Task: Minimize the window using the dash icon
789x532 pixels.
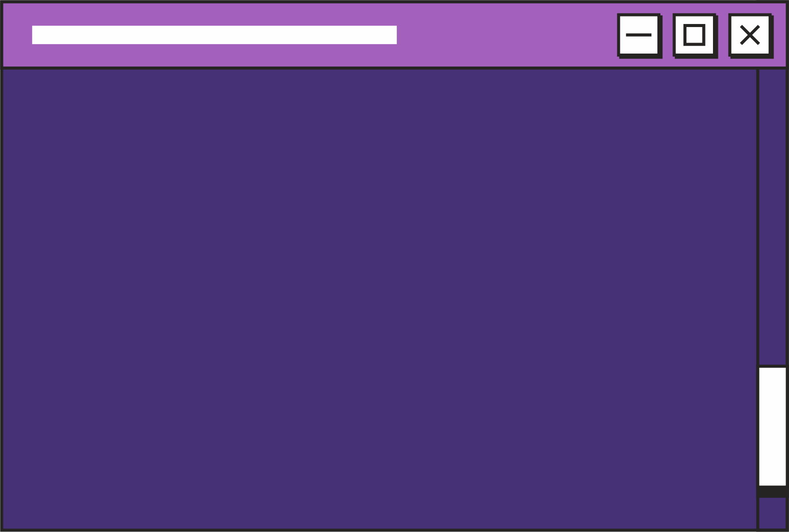Action: click(x=638, y=35)
